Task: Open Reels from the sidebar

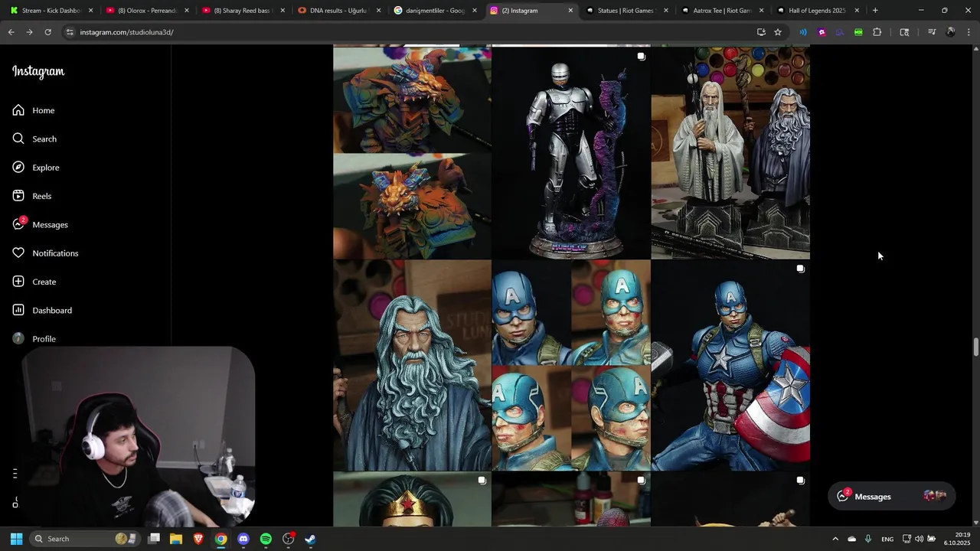Action: pyautogui.click(x=32, y=196)
